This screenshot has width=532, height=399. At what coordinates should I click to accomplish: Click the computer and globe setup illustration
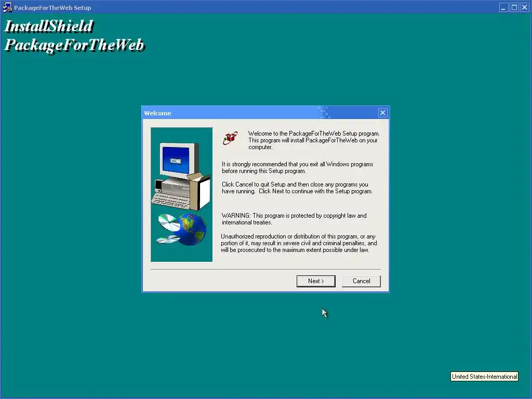coord(181,194)
